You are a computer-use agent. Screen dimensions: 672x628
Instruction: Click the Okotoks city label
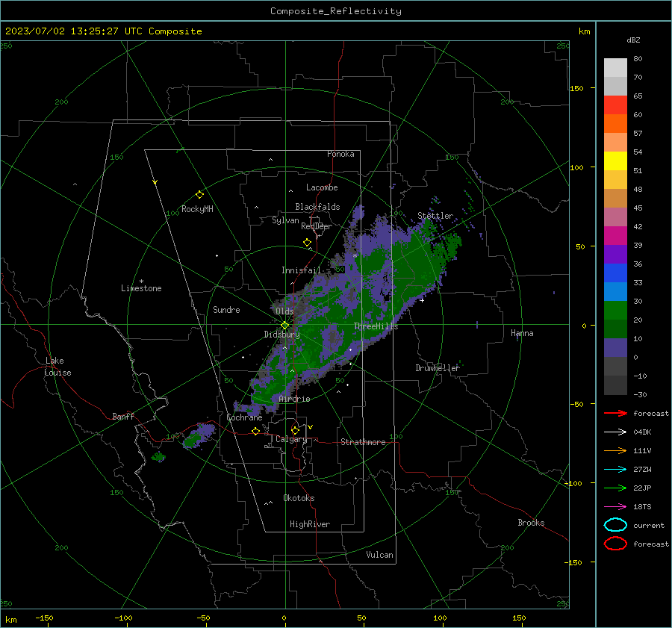coord(299,498)
